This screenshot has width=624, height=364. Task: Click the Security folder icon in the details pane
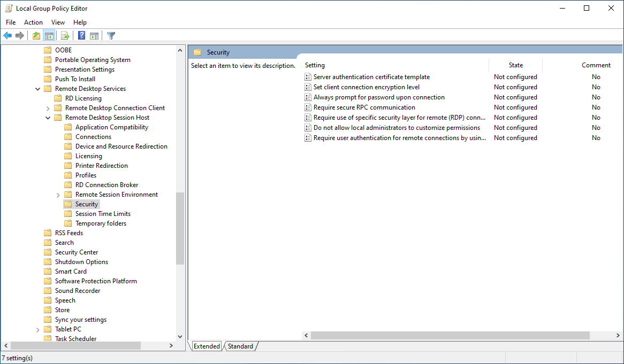tap(198, 52)
